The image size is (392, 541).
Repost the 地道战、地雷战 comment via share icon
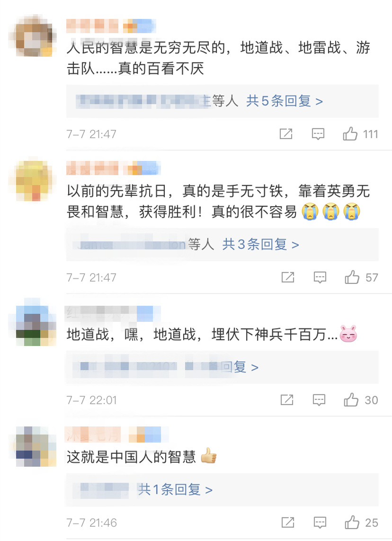coord(286,134)
